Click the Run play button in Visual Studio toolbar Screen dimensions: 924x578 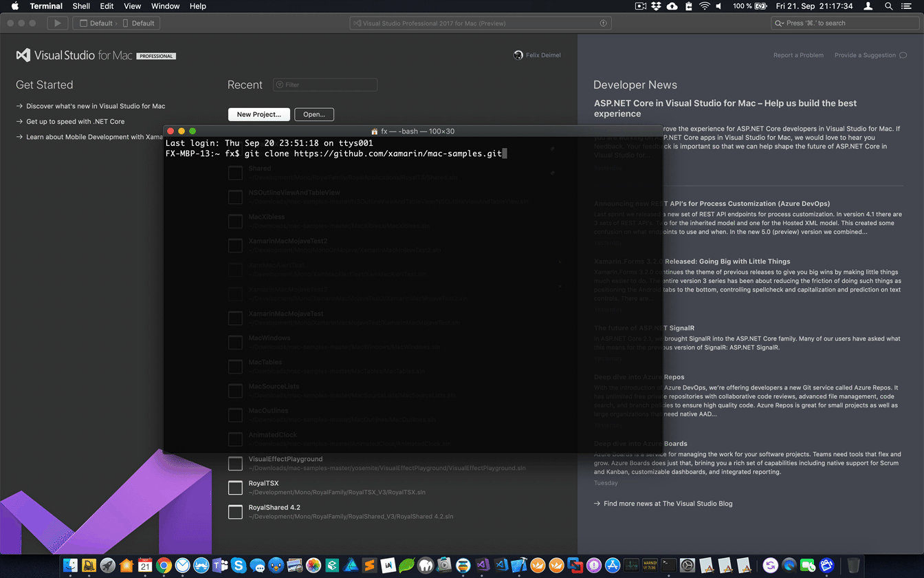[57, 23]
